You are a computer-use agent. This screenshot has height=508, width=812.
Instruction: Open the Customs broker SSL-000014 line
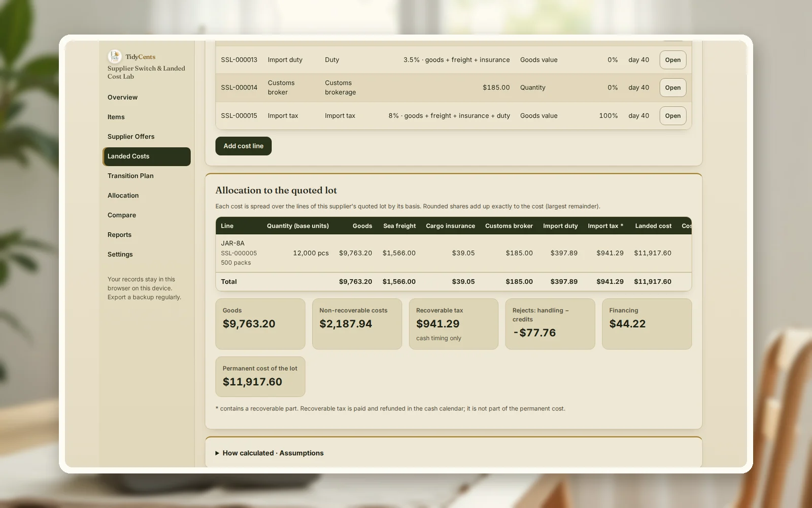click(x=673, y=87)
